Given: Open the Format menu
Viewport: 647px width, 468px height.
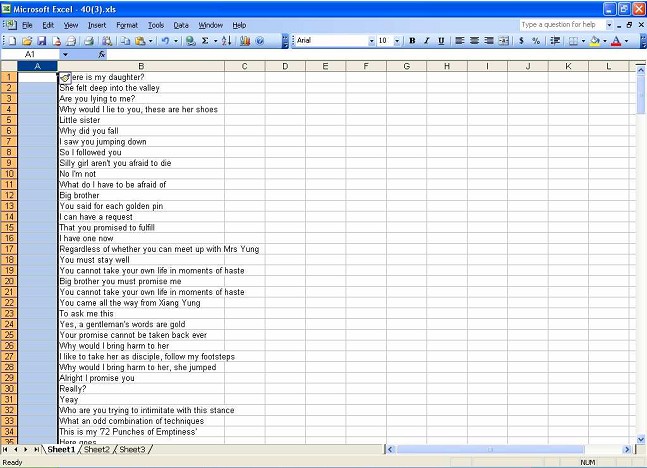Looking at the screenshot, I should pyautogui.click(x=127, y=25).
